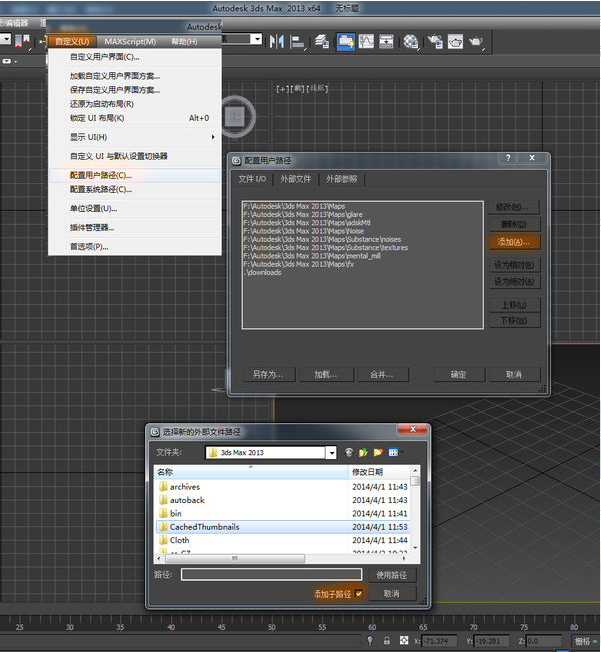The height and width of the screenshot is (652, 601).
Task: Select the Cloth folder row
Action: click(x=282, y=540)
